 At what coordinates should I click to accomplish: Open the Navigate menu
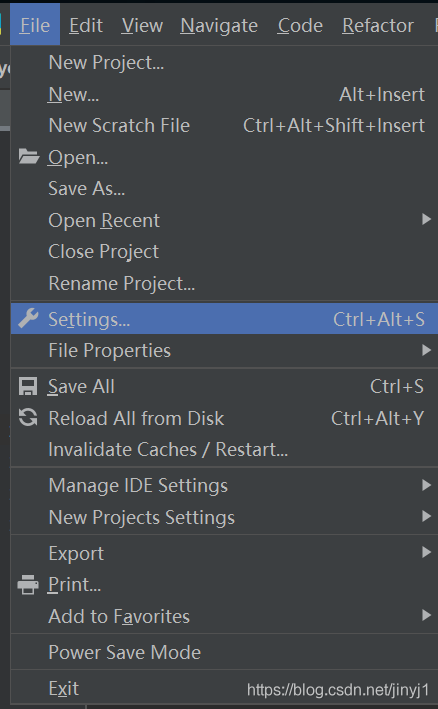219,25
